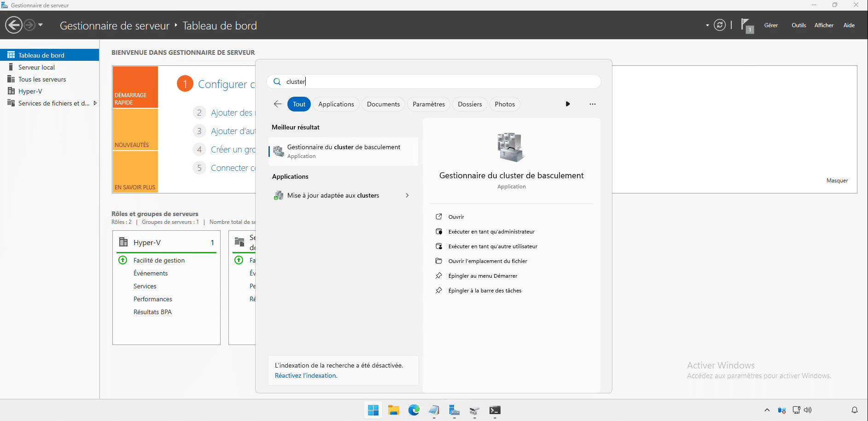Open the Outils menu
The width and height of the screenshot is (868, 421).
coord(799,25)
